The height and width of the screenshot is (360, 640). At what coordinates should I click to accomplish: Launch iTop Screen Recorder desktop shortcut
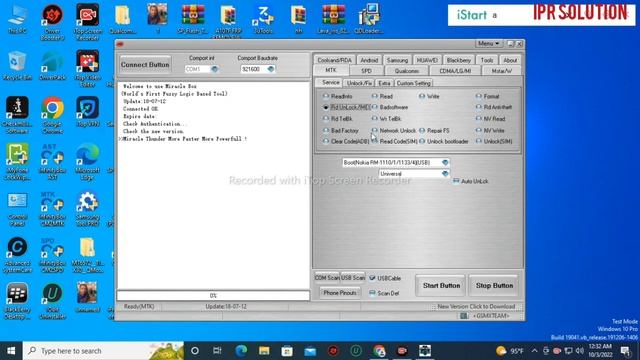[x=87, y=21]
